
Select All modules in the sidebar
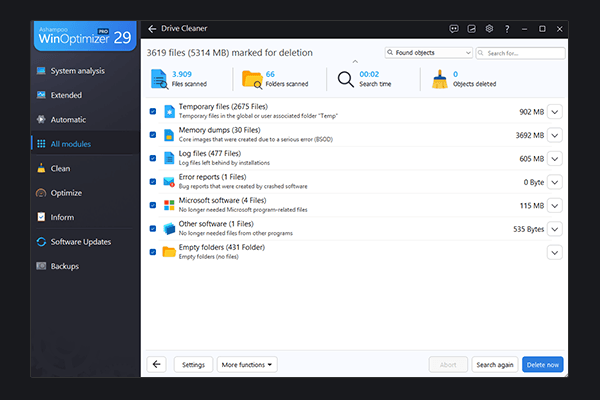click(x=85, y=144)
